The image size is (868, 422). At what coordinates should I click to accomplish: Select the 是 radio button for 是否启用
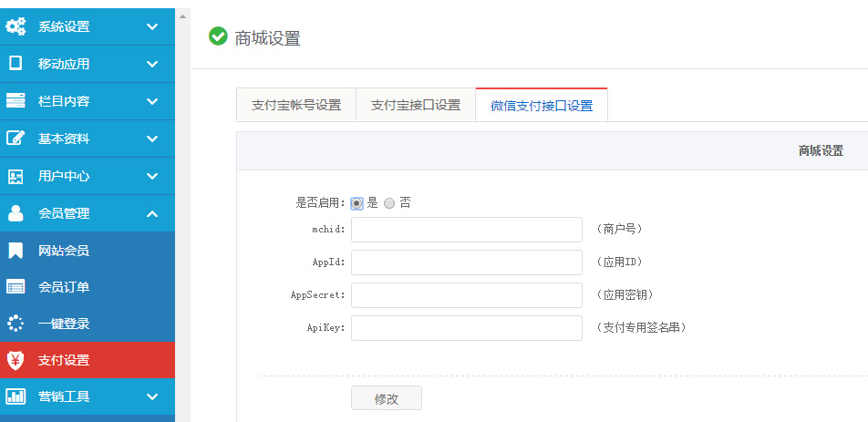pyautogui.click(x=357, y=203)
